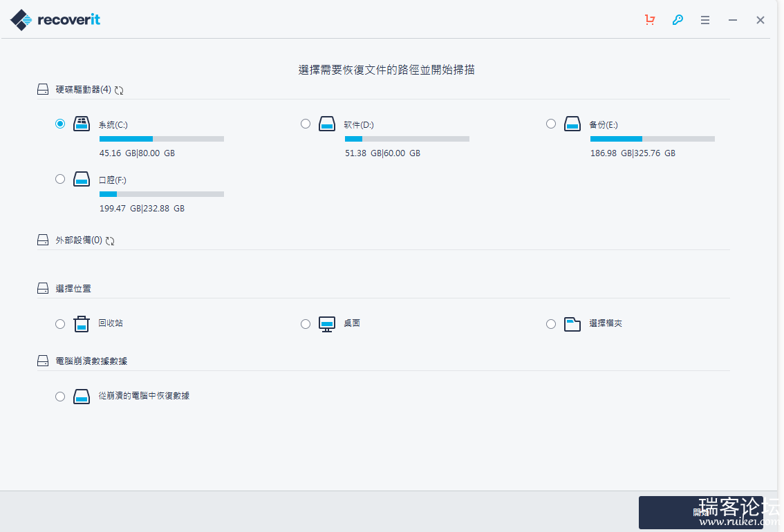The height and width of the screenshot is (532, 784).
Task: Click the recycle bin icon
Action: click(x=82, y=324)
